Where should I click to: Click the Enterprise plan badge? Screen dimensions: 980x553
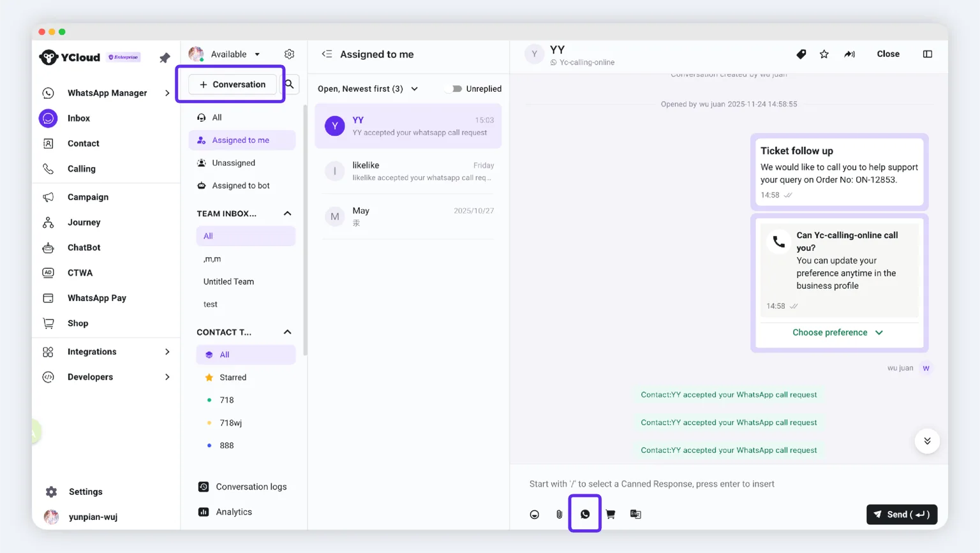coord(124,57)
